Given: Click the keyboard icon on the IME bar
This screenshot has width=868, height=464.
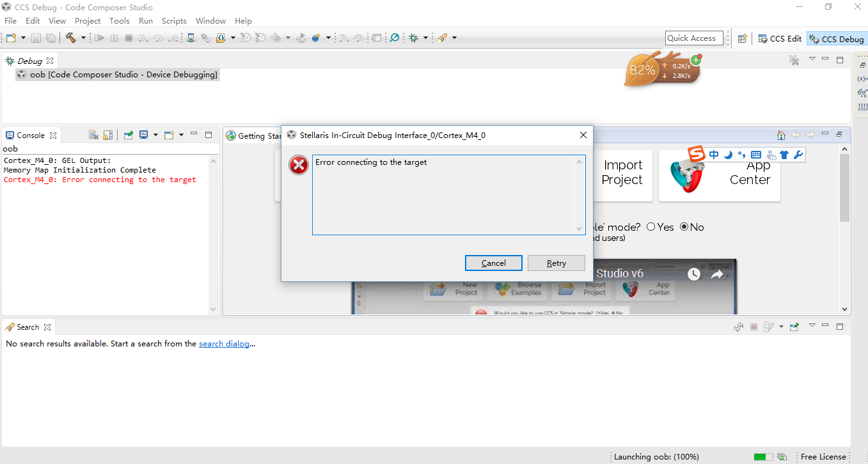Looking at the screenshot, I should tap(756, 155).
